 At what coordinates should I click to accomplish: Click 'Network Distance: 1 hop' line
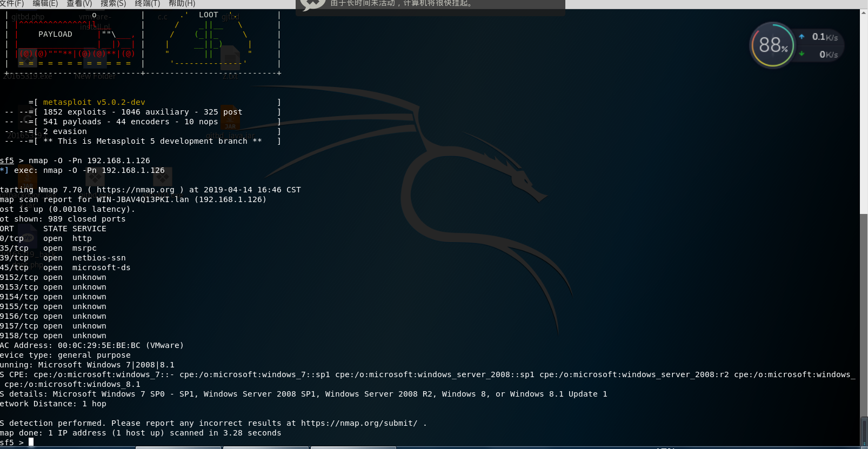(53, 404)
